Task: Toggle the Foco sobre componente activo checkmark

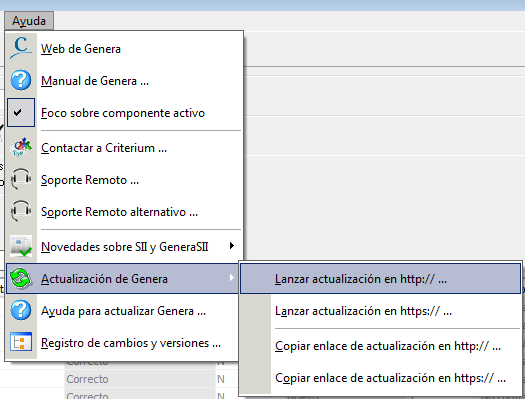Action: coord(21,112)
